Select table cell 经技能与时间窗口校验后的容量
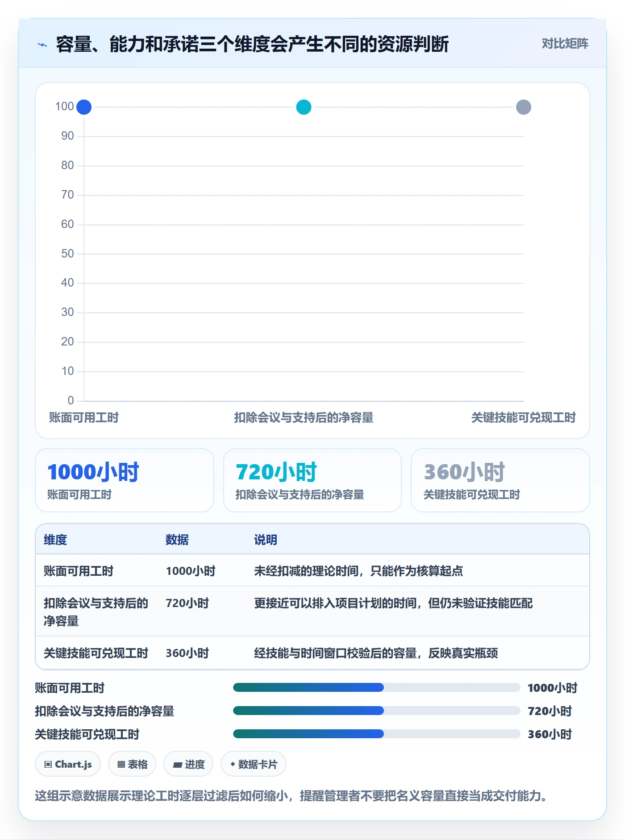 [x=376, y=653]
